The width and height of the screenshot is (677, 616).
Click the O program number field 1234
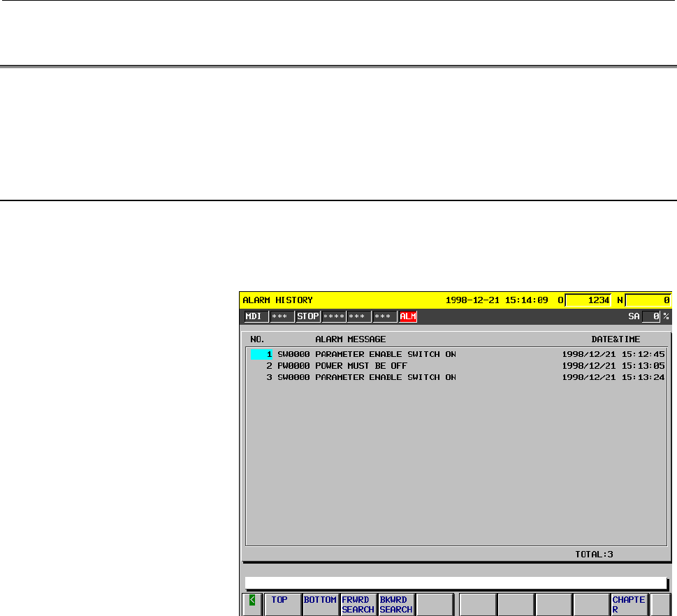pyautogui.click(x=588, y=300)
